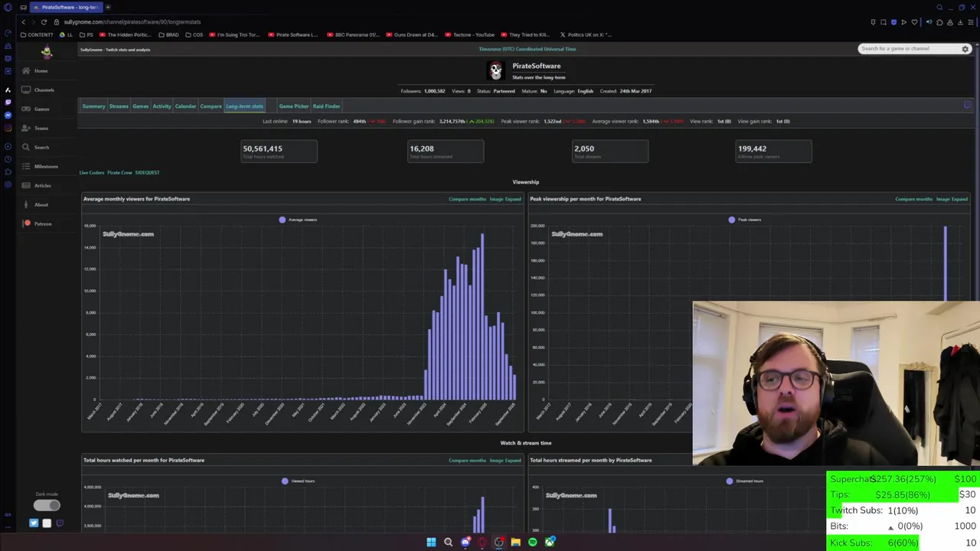Open the Politics UK on X bookmark
The height and width of the screenshot is (551, 980).
point(586,34)
